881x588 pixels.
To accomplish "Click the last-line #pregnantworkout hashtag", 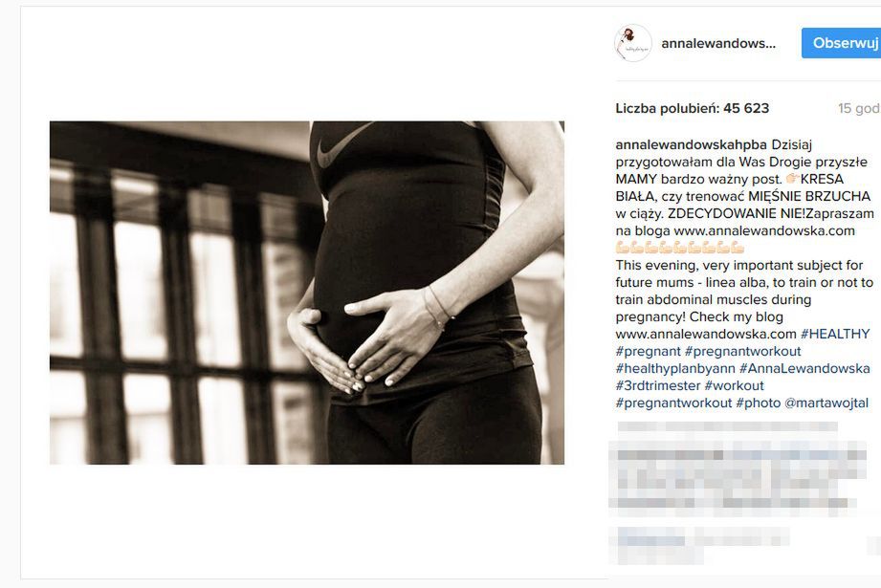I will [x=673, y=403].
